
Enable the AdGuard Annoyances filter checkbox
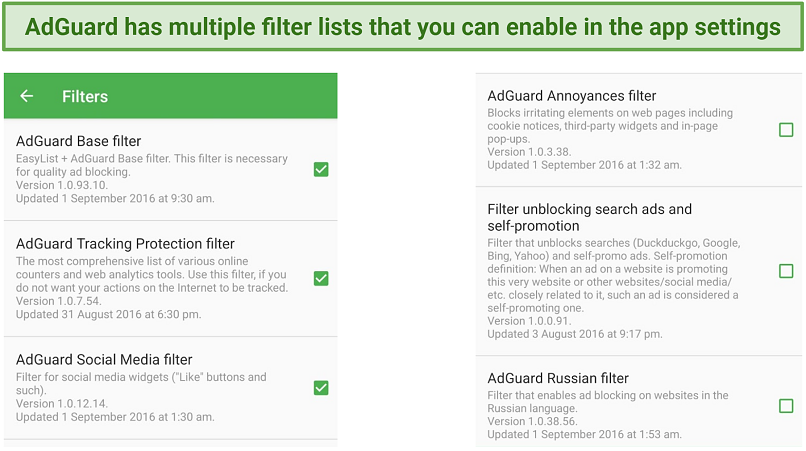(786, 130)
